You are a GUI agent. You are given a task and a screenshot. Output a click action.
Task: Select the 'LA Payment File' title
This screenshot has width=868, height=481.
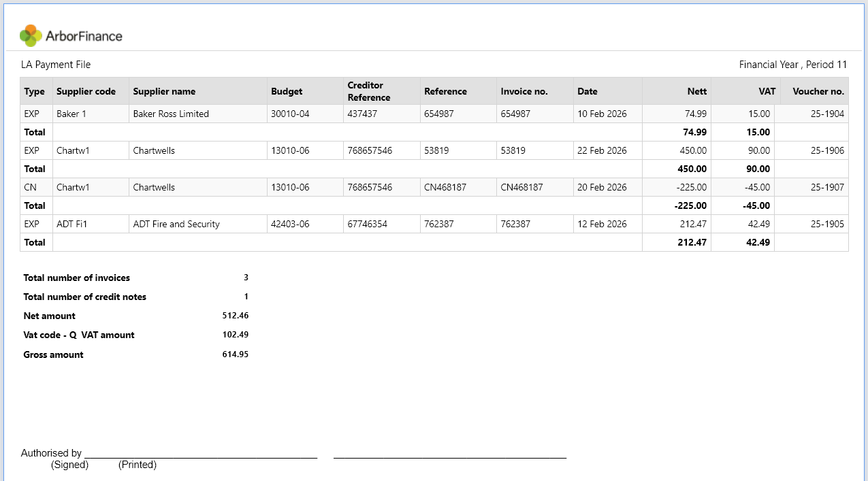(x=56, y=65)
